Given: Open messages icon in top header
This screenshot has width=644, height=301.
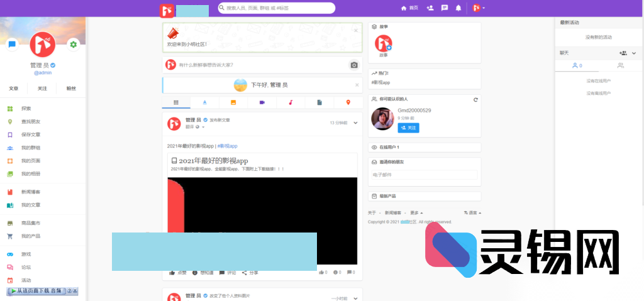Looking at the screenshot, I should (445, 8).
